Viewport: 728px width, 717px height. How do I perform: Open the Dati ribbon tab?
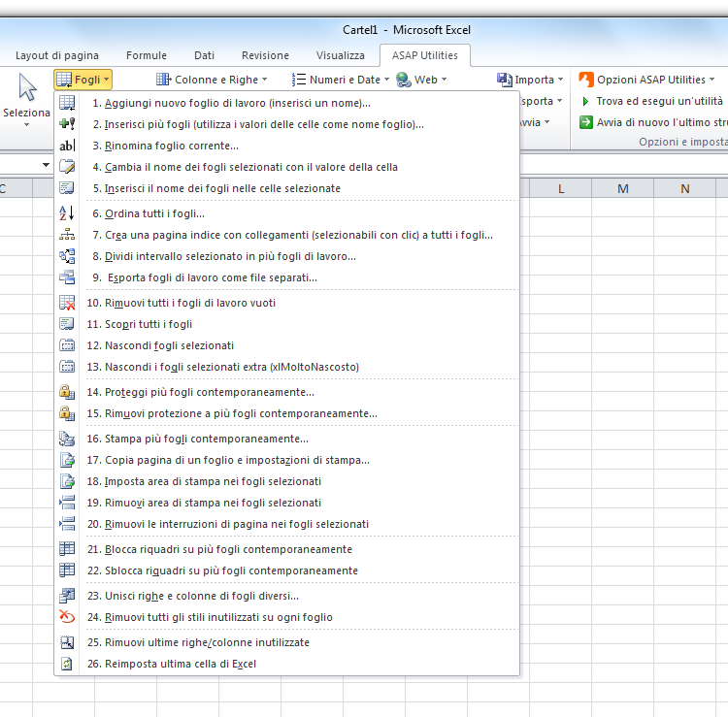point(204,55)
